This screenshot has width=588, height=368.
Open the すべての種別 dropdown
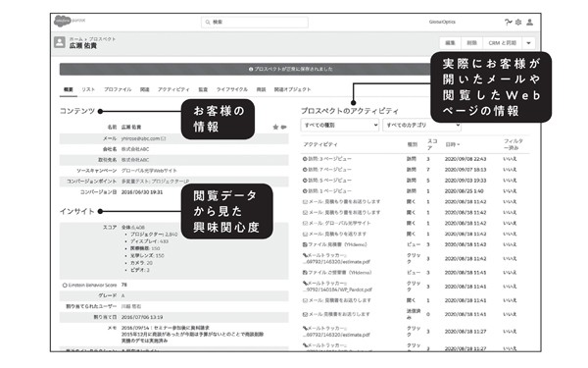click(340, 125)
